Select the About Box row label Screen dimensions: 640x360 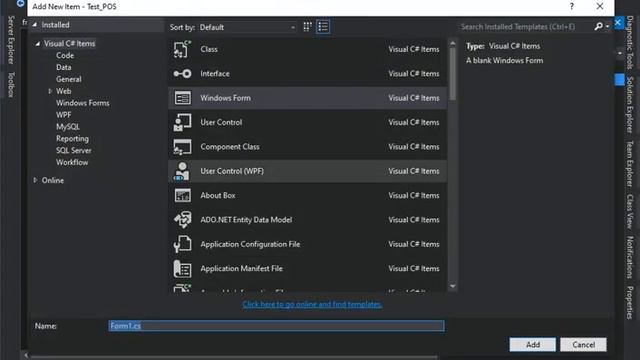[218, 196]
